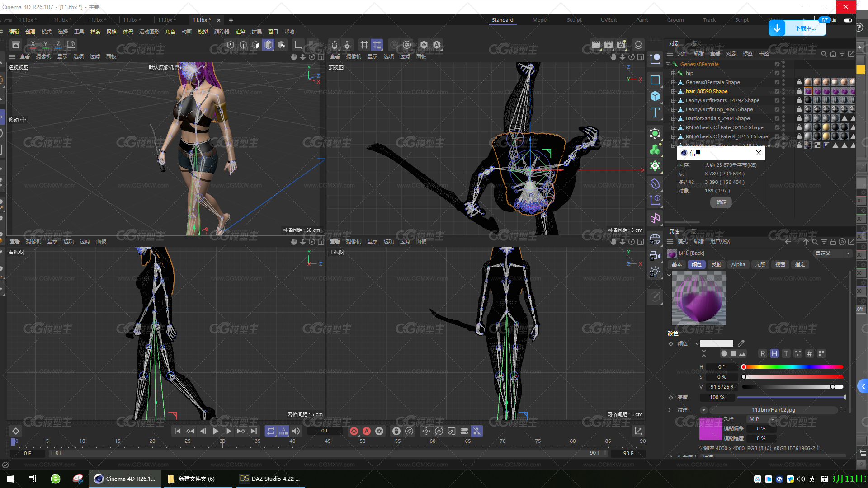Click the home icon in Object Manager
The width and height of the screenshot is (868, 488).
833,54
